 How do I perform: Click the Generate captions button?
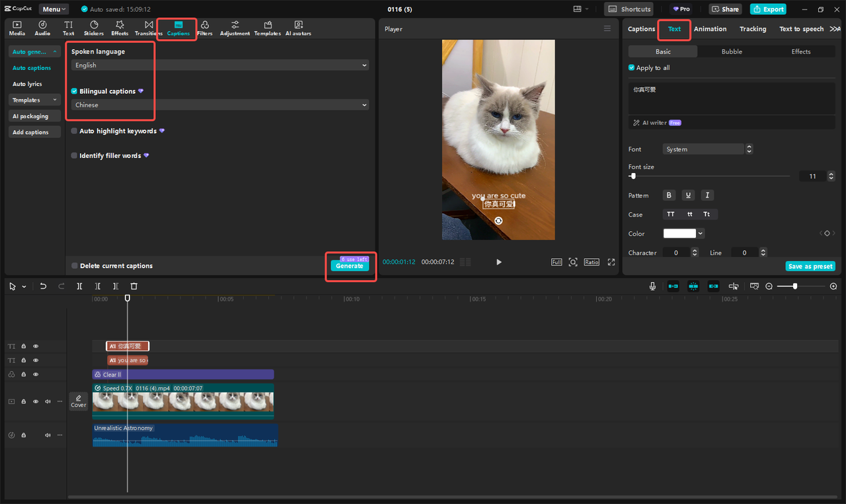(349, 267)
